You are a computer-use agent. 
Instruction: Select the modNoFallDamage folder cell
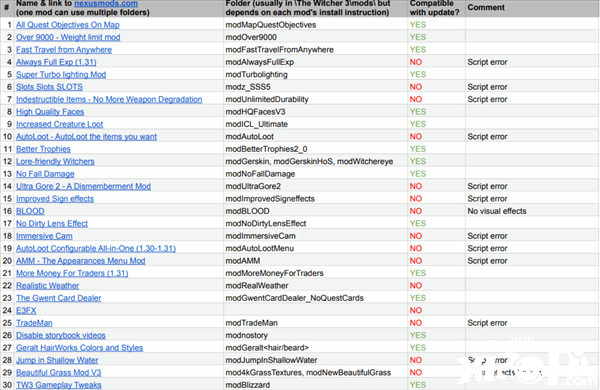pos(316,174)
